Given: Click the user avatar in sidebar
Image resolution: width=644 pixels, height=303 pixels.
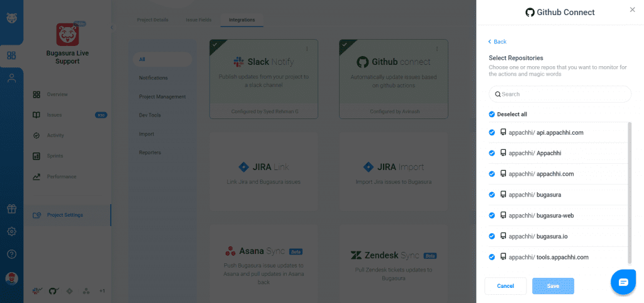Looking at the screenshot, I should [11, 278].
